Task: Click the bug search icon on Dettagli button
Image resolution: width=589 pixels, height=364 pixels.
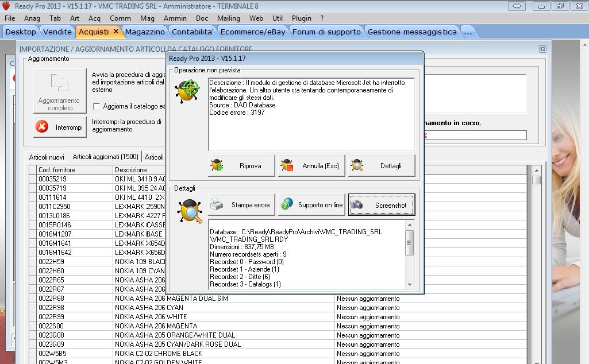Action: pos(357,165)
